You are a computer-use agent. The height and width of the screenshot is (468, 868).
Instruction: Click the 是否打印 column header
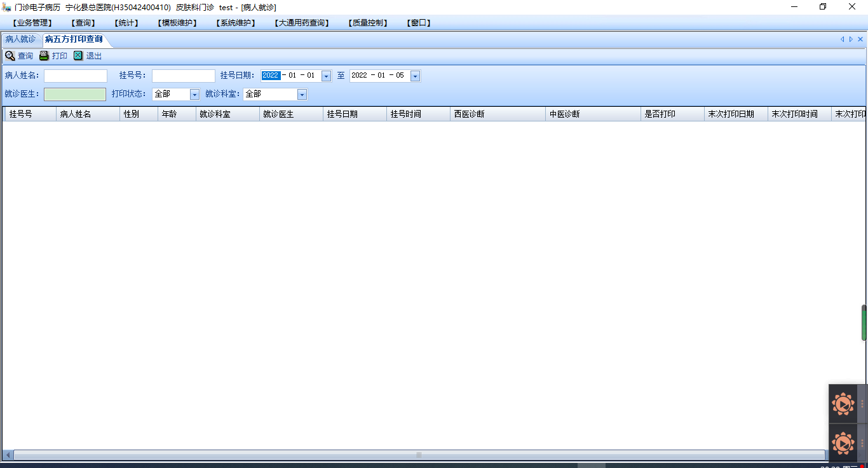673,114
